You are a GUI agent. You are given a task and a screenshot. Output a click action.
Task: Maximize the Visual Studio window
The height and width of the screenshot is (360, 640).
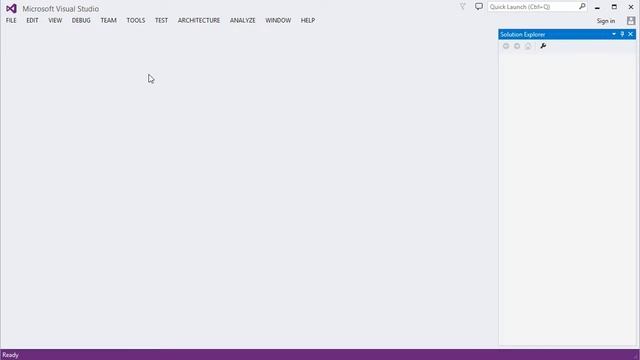614,7
